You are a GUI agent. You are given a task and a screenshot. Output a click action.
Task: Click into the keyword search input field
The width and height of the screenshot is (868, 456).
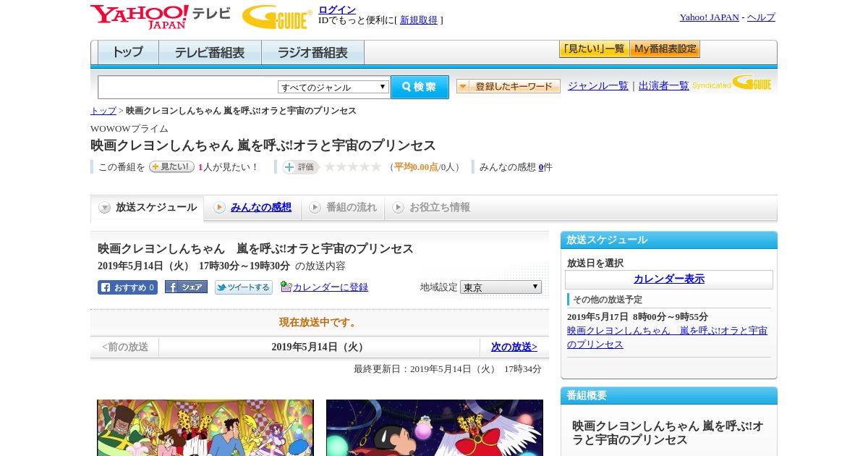188,87
